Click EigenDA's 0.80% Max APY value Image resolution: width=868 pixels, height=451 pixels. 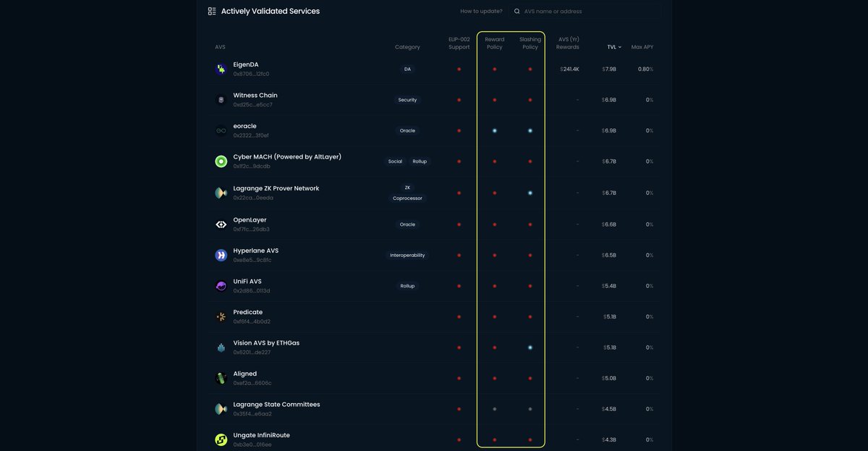coord(645,69)
